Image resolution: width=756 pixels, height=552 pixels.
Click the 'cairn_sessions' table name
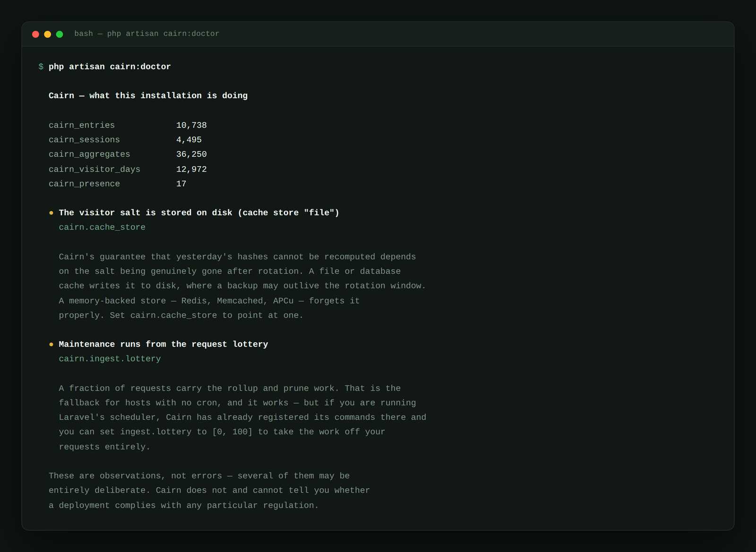(84, 140)
